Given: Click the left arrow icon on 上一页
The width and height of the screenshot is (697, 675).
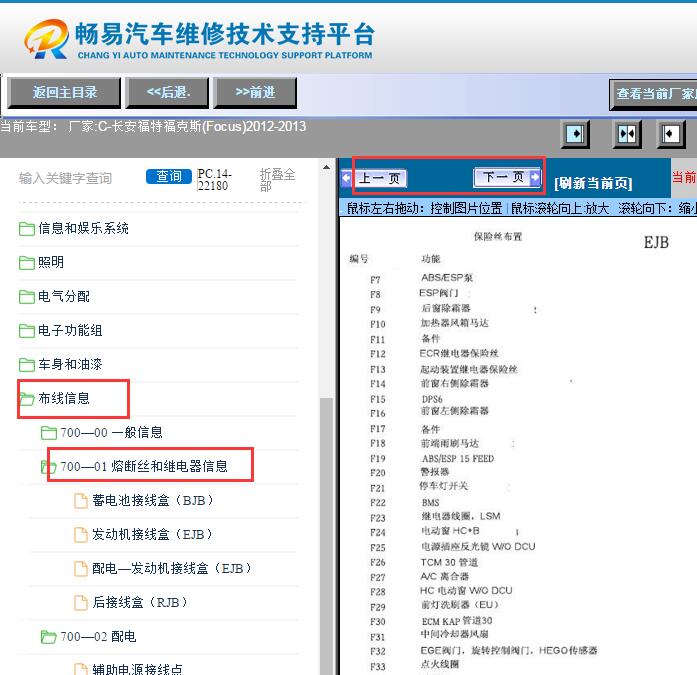Looking at the screenshot, I should (347, 178).
